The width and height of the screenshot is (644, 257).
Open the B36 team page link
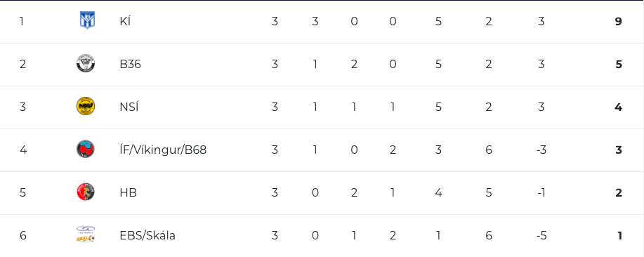click(130, 64)
